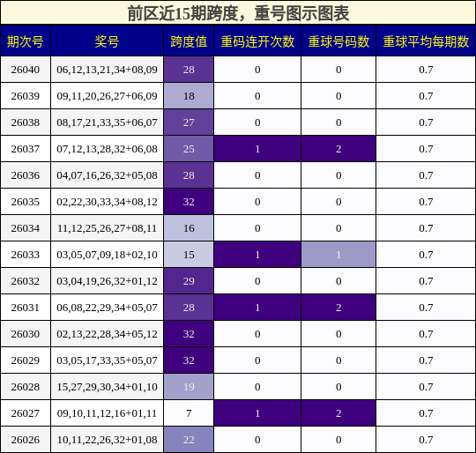Click period number 26034

point(26,228)
